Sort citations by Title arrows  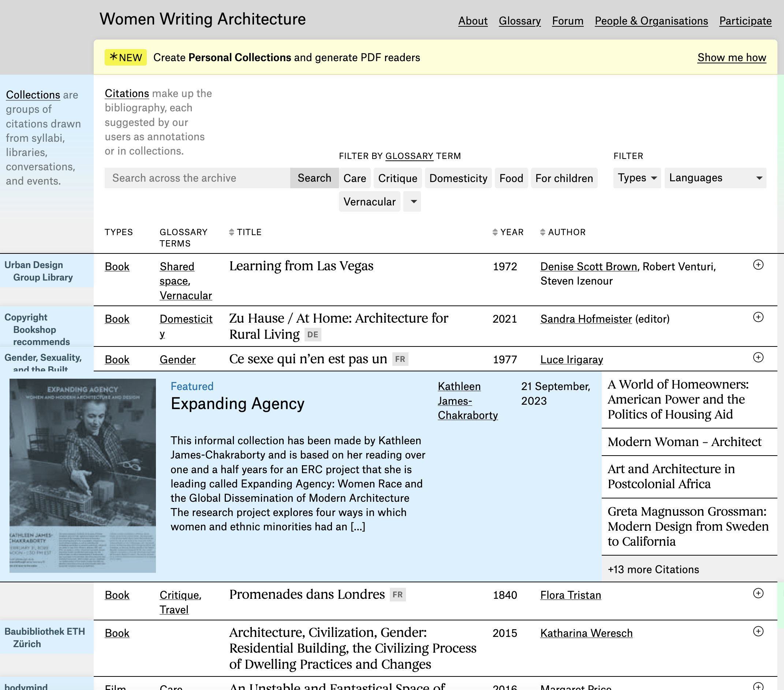tap(231, 232)
